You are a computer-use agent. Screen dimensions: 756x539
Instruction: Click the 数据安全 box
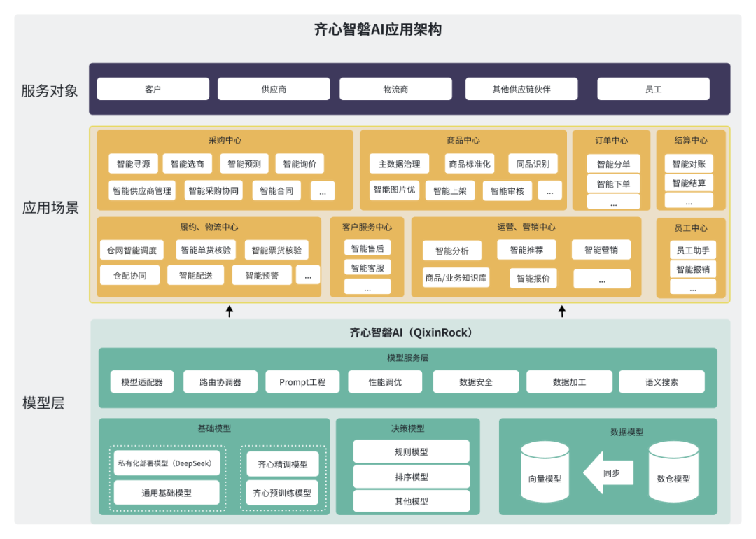point(476,381)
